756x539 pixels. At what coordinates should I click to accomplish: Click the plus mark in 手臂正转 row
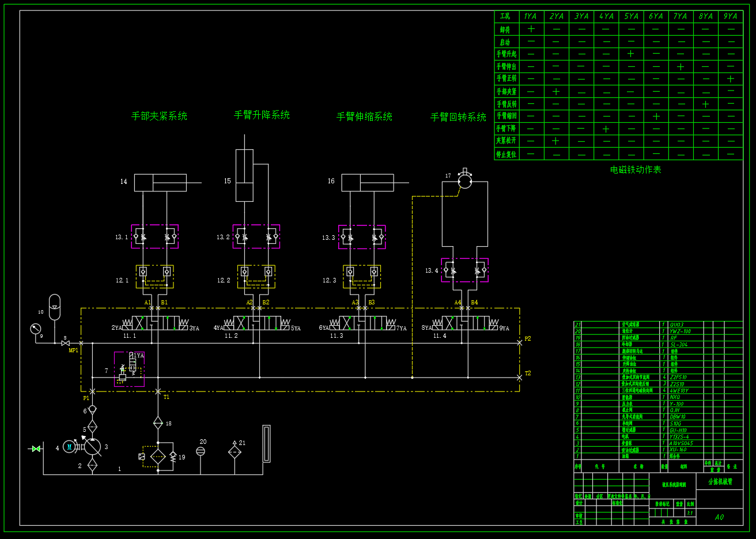(730, 79)
